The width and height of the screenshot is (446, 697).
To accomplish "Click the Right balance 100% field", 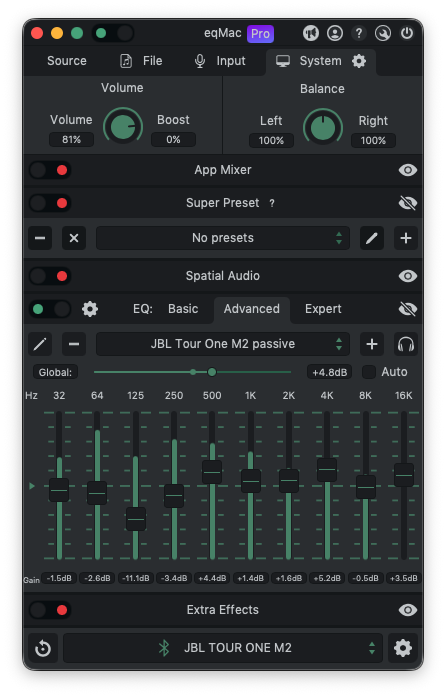I will pyautogui.click(x=373, y=140).
